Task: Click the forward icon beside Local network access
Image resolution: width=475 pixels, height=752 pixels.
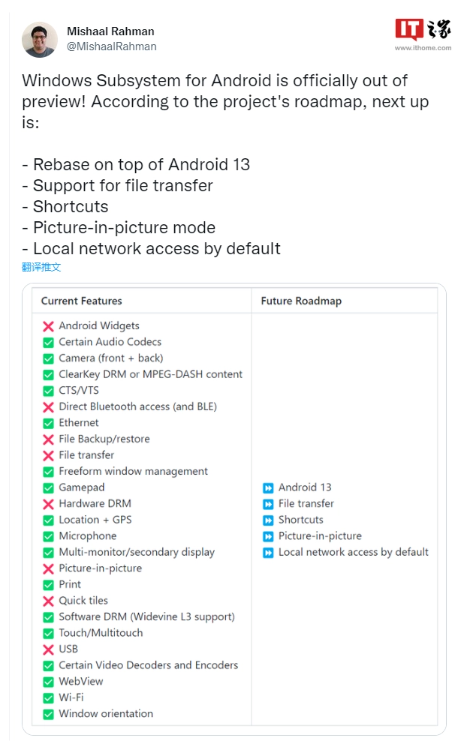Action: pyautogui.click(x=268, y=553)
